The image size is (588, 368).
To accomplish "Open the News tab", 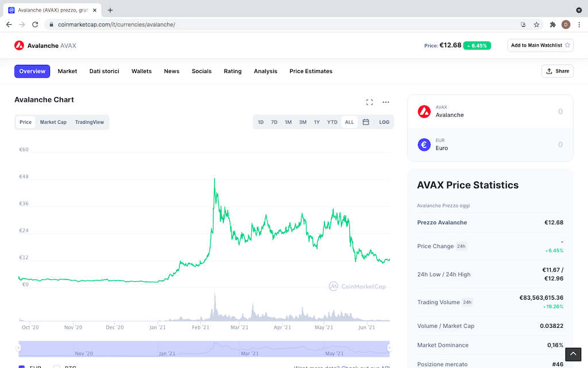I will 172,71.
